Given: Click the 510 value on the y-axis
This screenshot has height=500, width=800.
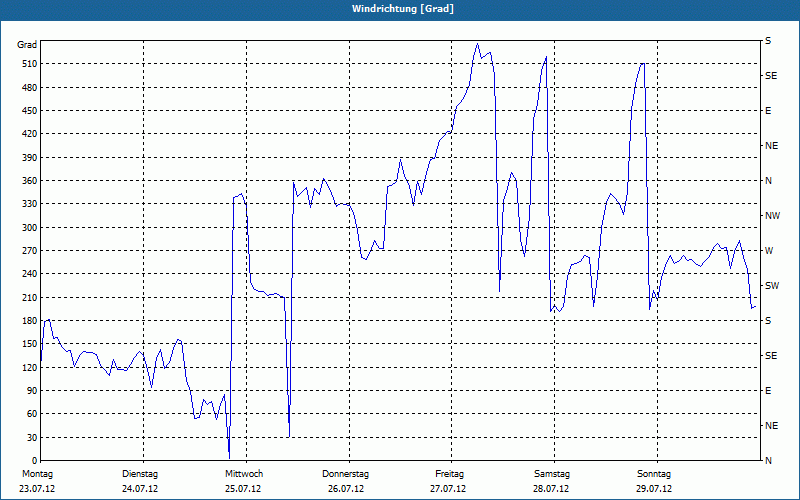Looking at the screenshot, I should [x=30, y=64].
